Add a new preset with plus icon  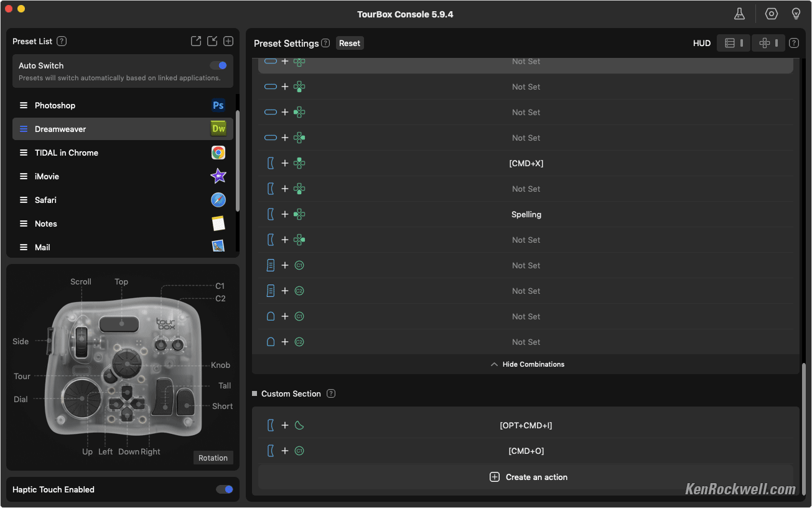coord(228,41)
